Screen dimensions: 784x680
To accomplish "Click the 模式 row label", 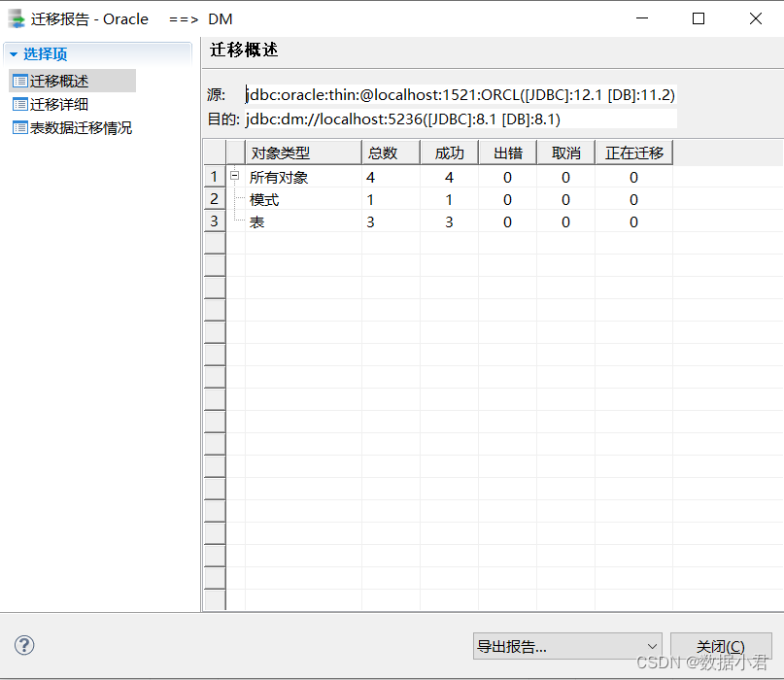I will coord(264,199).
